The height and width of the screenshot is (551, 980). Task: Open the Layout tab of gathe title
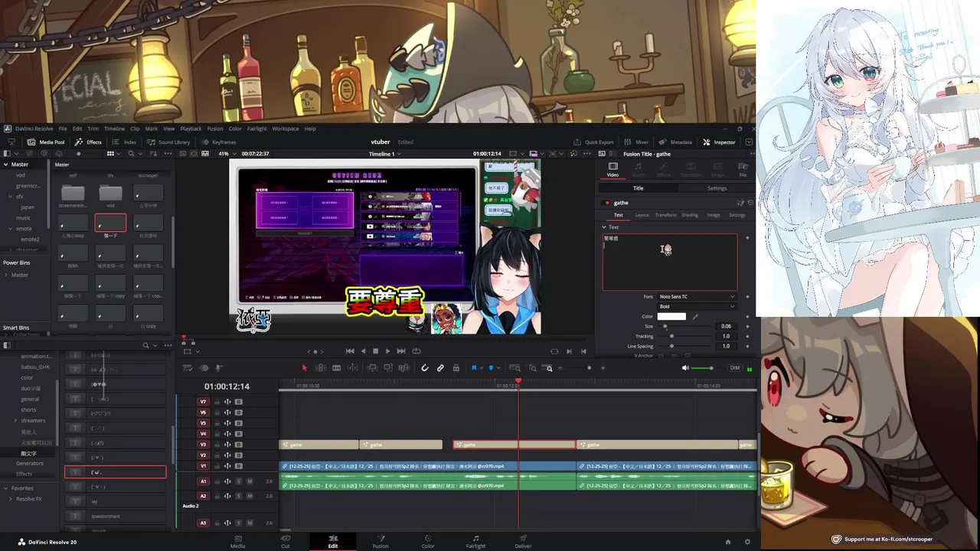642,215
